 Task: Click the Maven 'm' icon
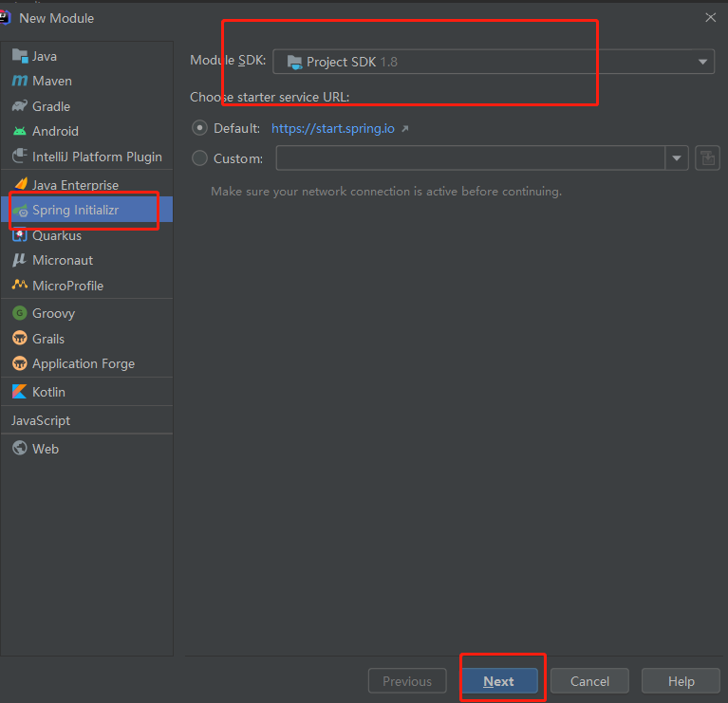[20, 81]
